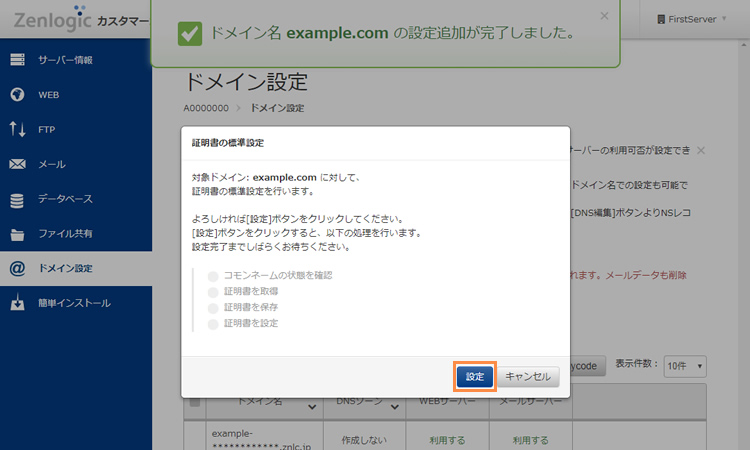
Task: Select the コモンネームの状態を確認 step circle
Action: (x=212, y=274)
